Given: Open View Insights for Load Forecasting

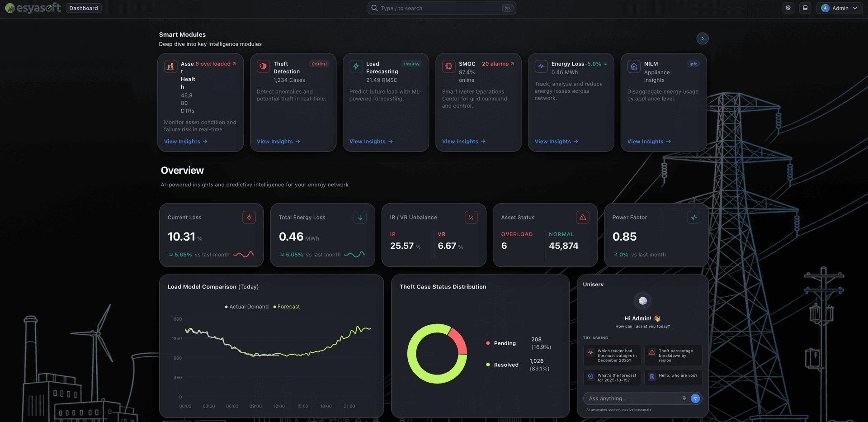Looking at the screenshot, I should (371, 142).
